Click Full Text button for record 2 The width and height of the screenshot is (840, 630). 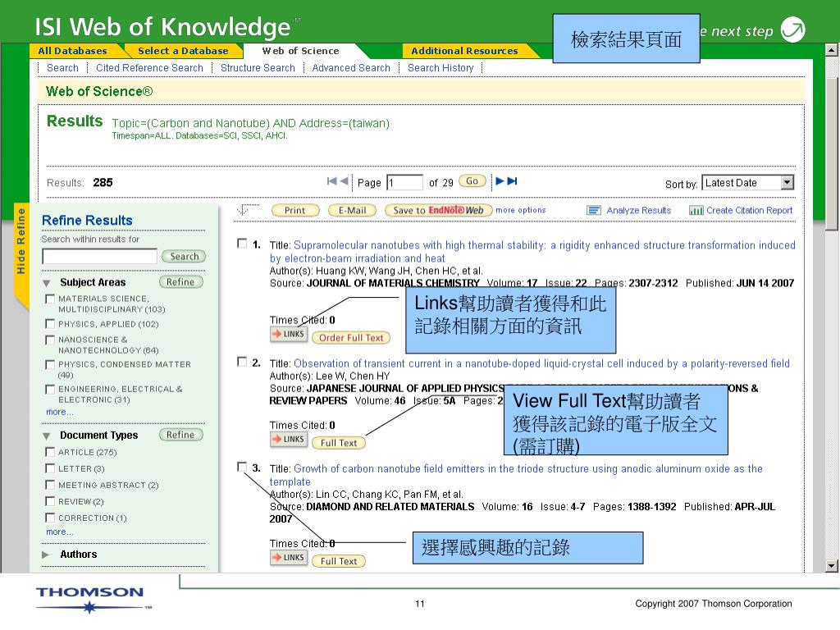(339, 443)
